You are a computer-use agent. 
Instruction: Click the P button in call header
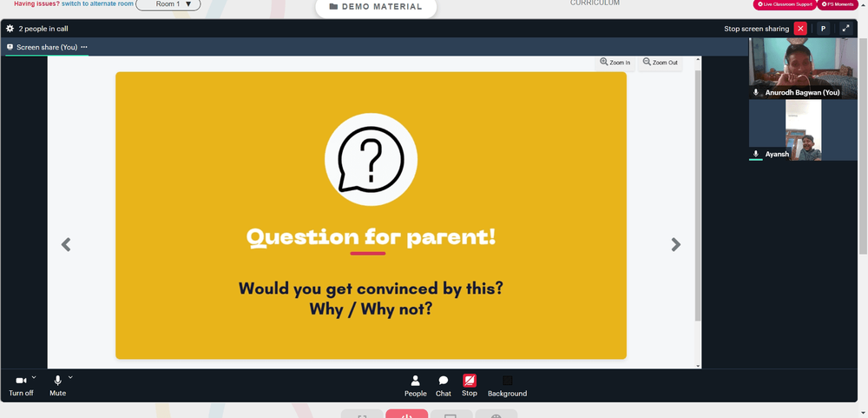point(823,29)
